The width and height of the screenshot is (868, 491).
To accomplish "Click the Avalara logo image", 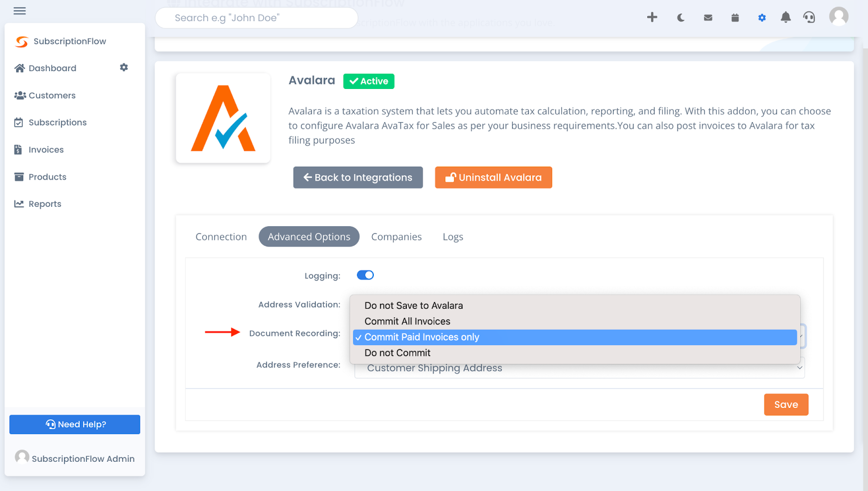I will pos(223,118).
